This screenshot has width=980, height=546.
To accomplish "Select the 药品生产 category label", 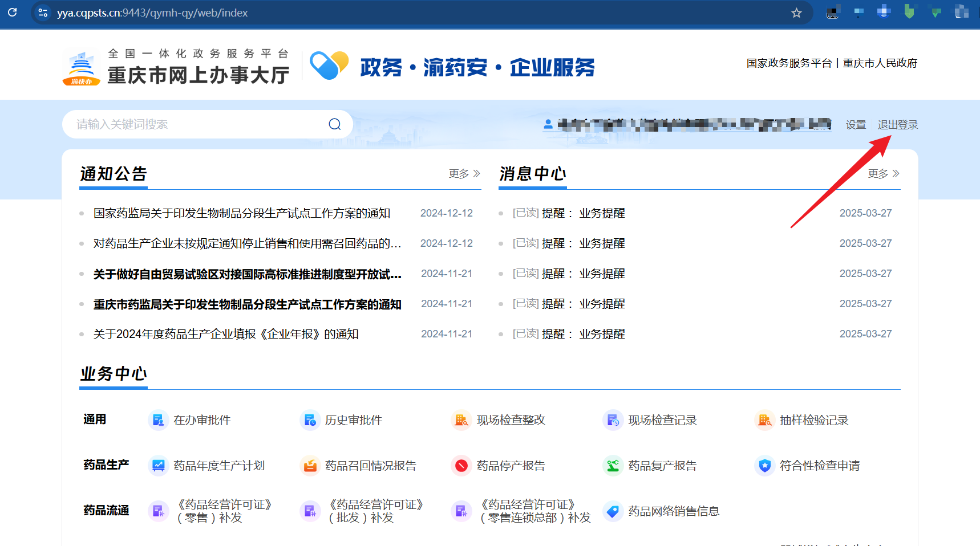I will [x=106, y=465].
